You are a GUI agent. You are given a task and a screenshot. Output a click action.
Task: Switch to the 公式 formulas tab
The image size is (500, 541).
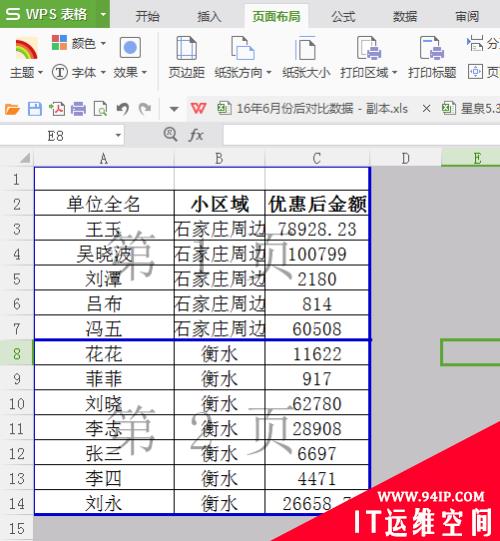pyautogui.click(x=343, y=16)
